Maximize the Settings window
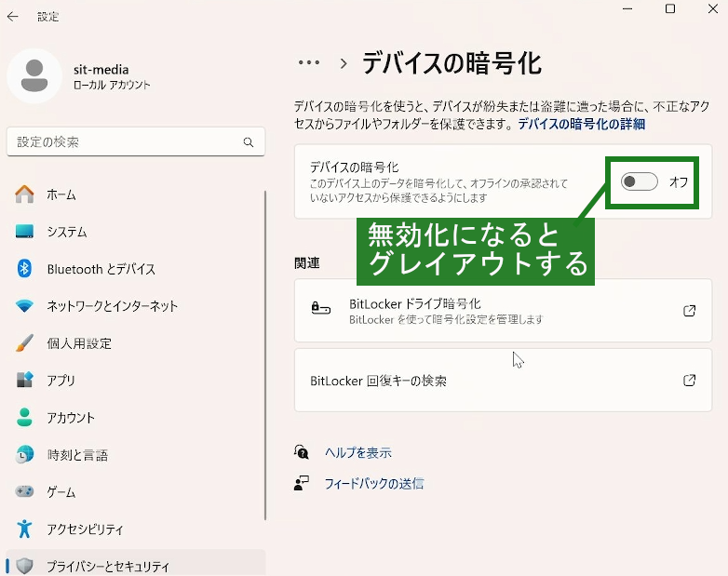Viewport: 728px width, 576px height. click(x=670, y=8)
